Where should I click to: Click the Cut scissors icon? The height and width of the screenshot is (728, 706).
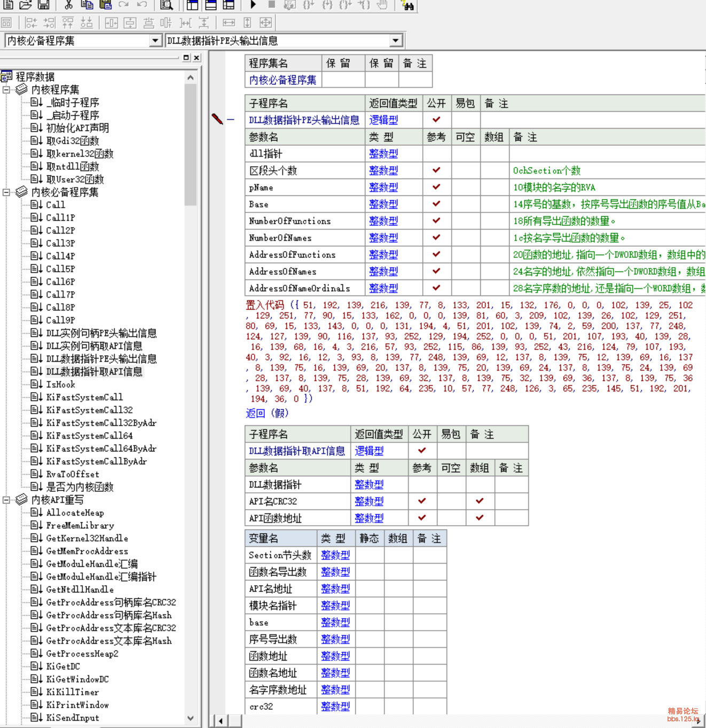[x=68, y=5]
